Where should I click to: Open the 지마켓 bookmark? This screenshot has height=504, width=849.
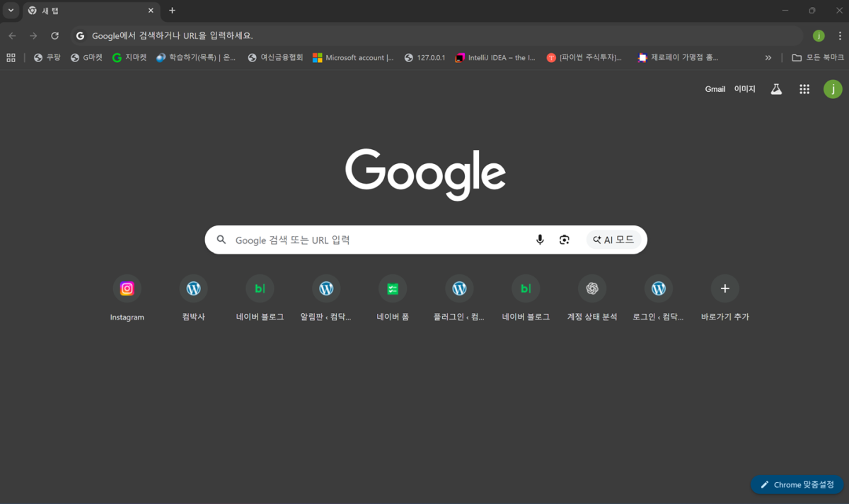pyautogui.click(x=129, y=58)
